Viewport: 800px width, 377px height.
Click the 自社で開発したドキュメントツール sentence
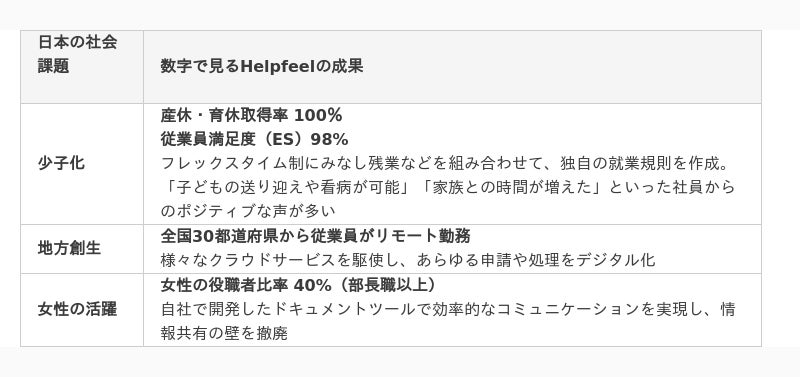[x=448, y=309]
